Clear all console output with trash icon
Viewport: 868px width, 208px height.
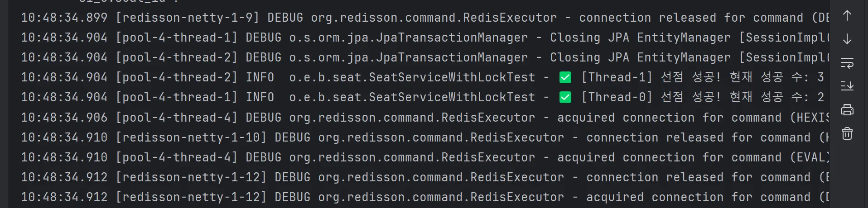[x=847, y=133]
